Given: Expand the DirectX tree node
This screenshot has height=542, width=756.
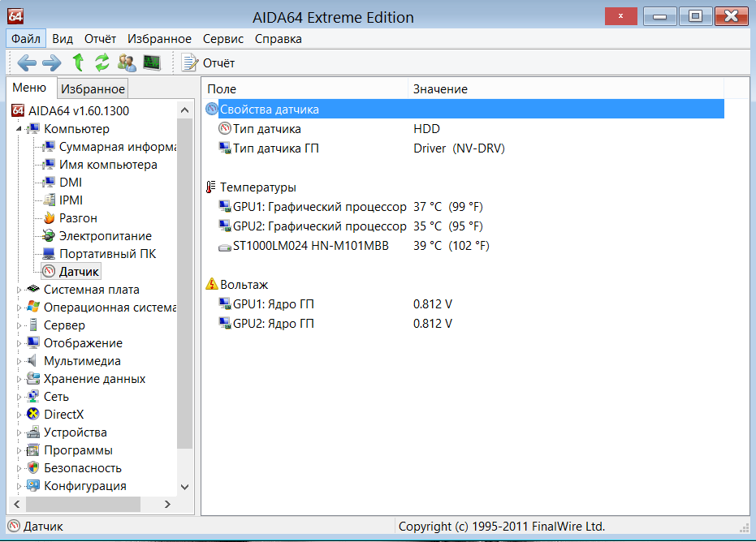Looking at the screenshot, I should point(20,415).
